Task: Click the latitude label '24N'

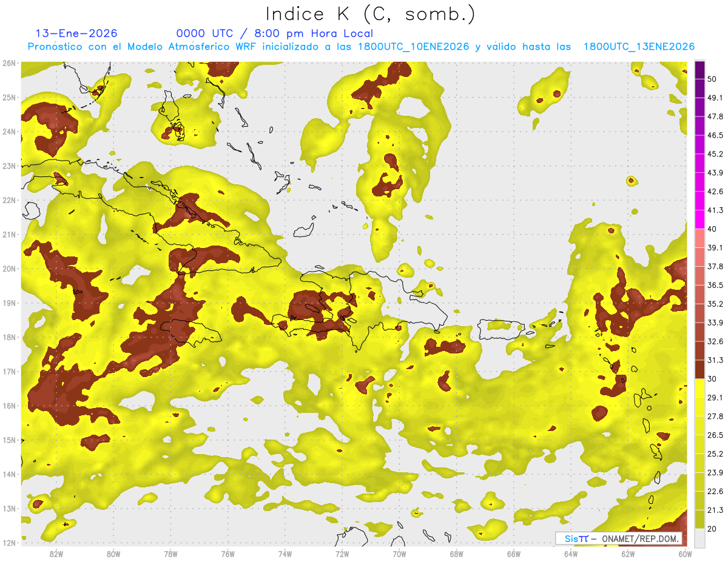Action: tap(9, 132)
